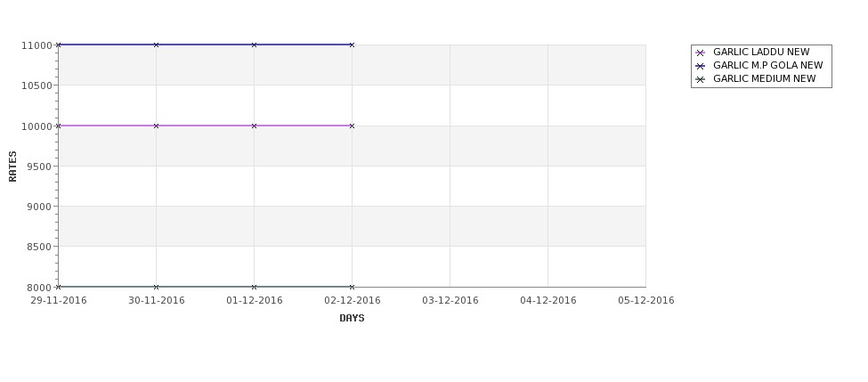The image size is (868, 382).
Task: Click the 05-12-2016 date axis label
Action: (x=646, y=301)
